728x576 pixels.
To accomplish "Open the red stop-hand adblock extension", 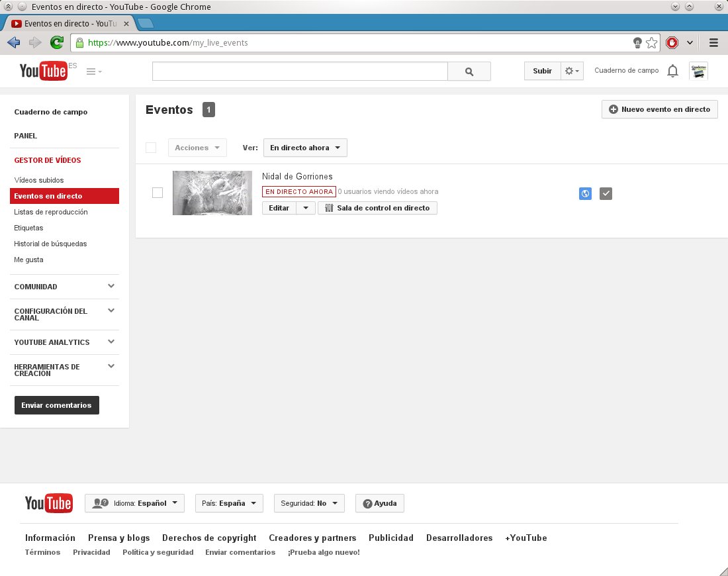I will pos(672,43).
